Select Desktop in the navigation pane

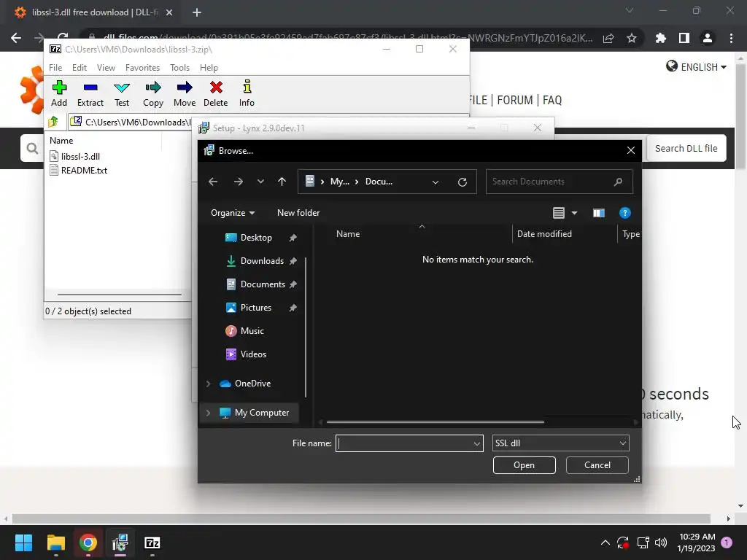255,238
